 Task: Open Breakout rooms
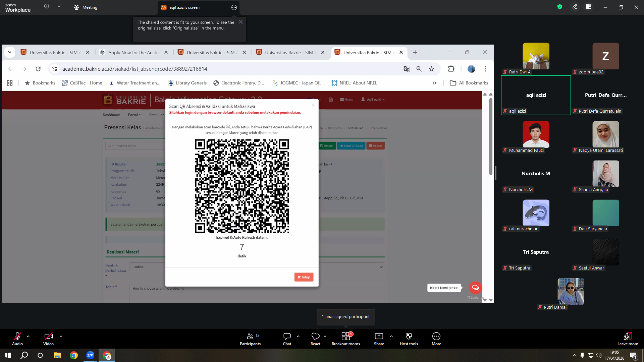tap(346, 339)
